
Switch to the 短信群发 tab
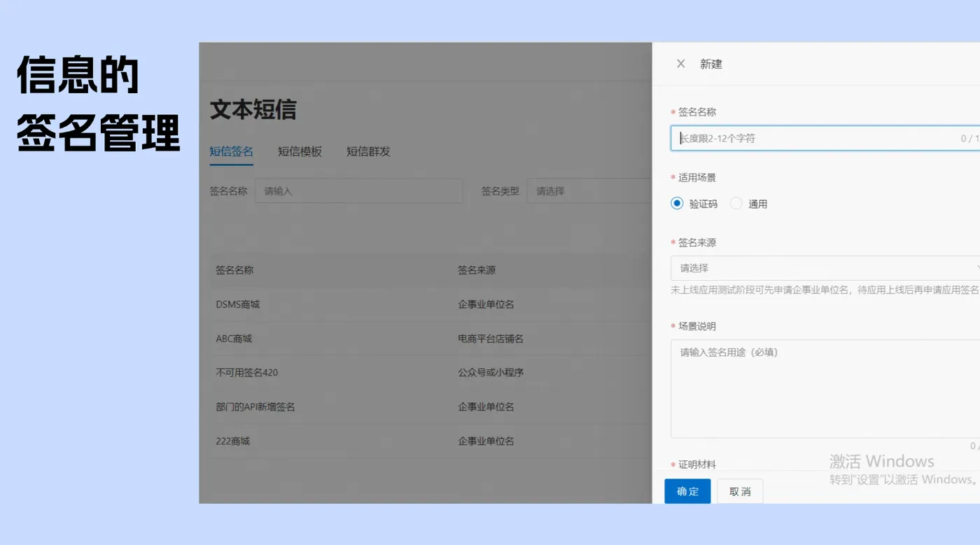[368, 151]
